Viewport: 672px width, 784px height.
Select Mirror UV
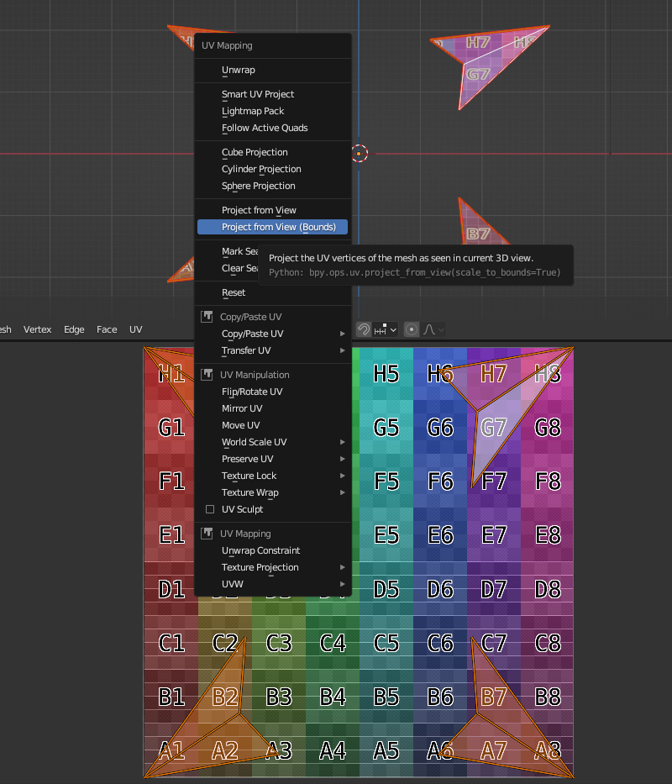point(272,408)
